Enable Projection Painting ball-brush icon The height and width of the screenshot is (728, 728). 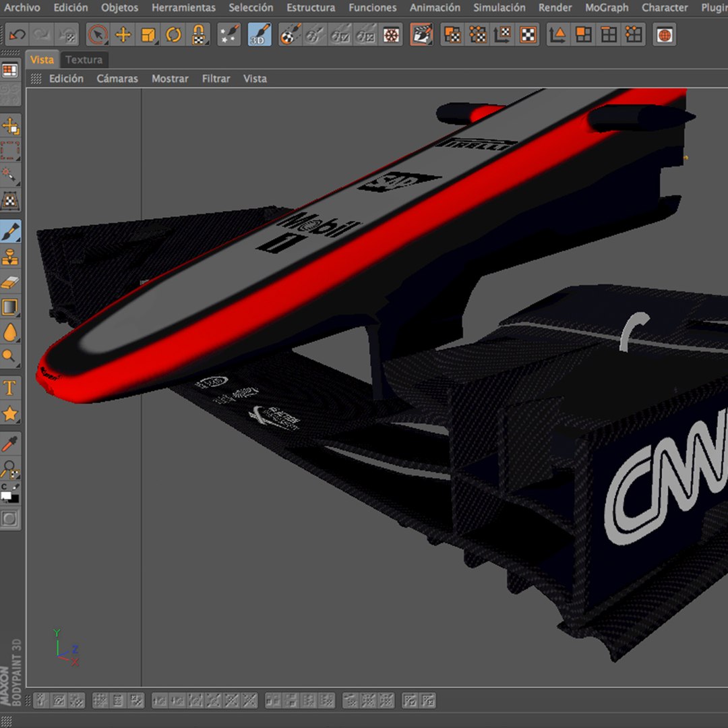pyautogui.click(x=291, y=35)
